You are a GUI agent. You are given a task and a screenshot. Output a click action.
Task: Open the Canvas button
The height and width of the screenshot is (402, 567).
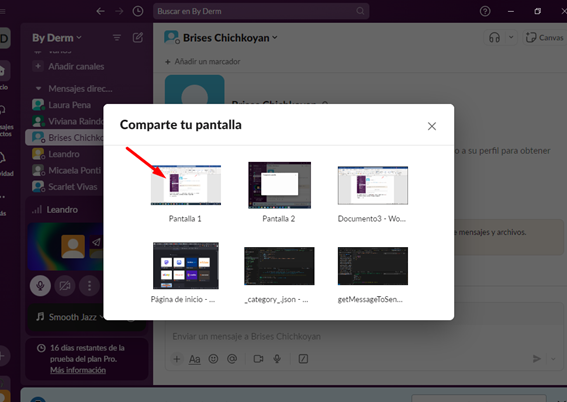click(544, 38)
